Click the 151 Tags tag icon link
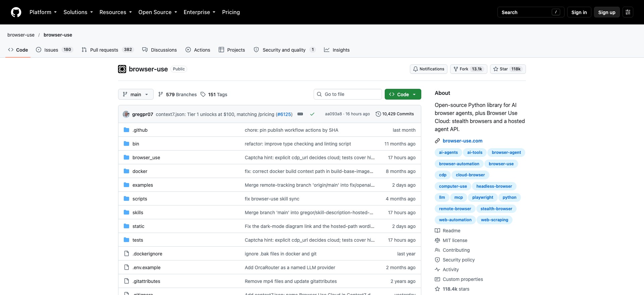644x295 pixels. [214, 95]
